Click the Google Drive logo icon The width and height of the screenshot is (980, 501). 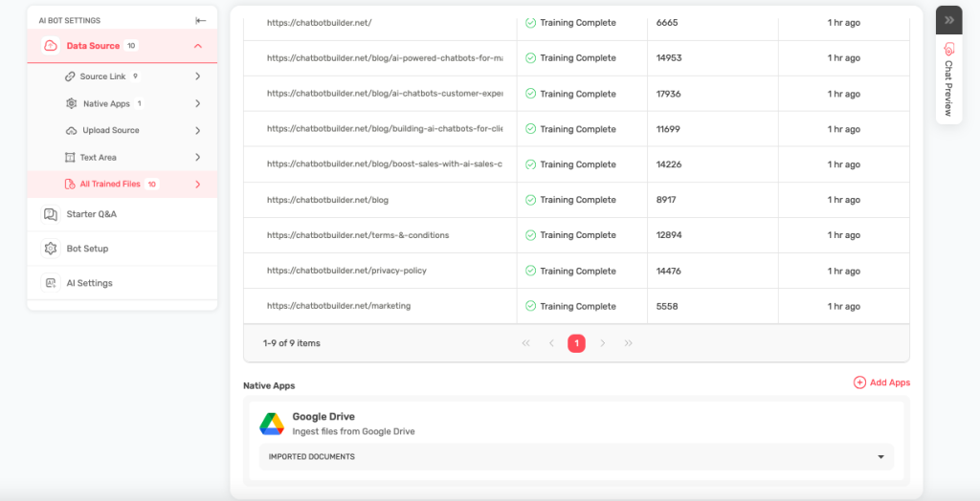(x=272, y=425)
